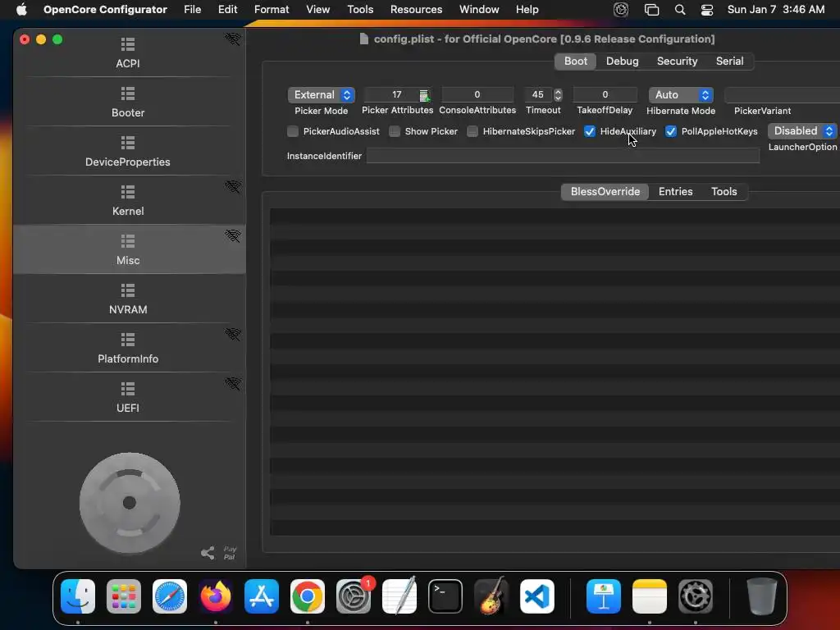Click the window stack icon in menu bar
This screenshot has width=840, height=630.
(651, 10)
